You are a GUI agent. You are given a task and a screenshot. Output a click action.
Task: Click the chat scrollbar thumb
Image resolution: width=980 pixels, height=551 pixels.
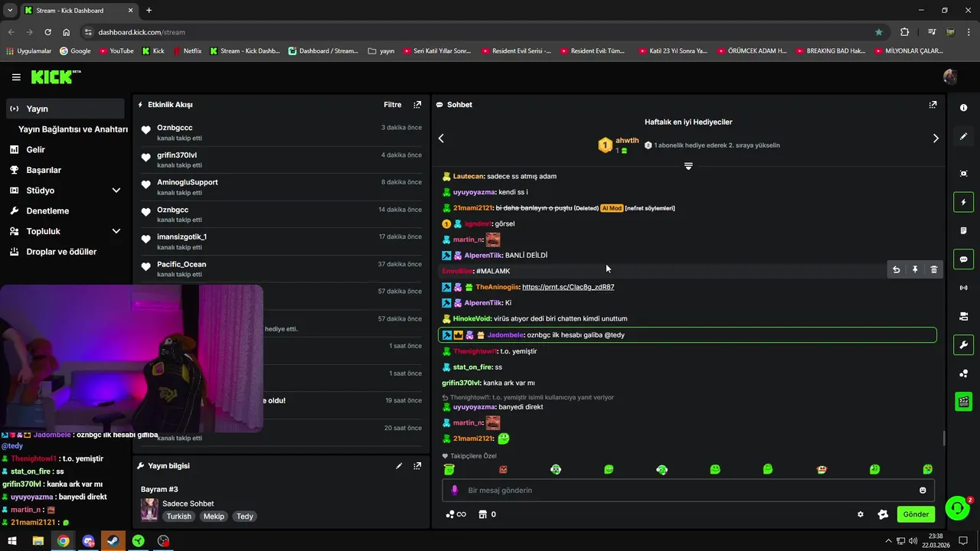(x=943, y=439)
